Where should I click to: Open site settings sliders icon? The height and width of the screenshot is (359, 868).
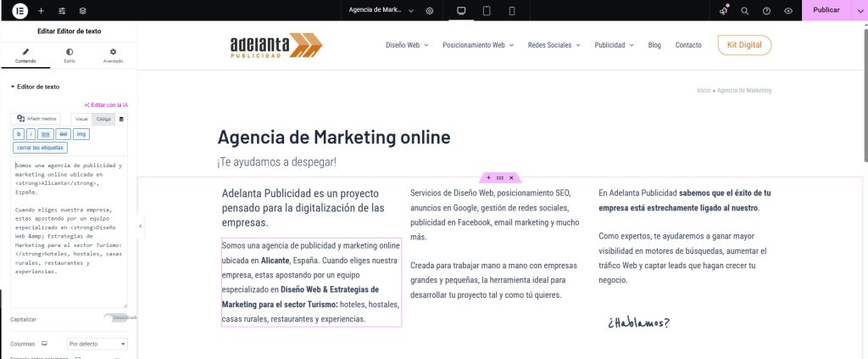click(62, 10)
